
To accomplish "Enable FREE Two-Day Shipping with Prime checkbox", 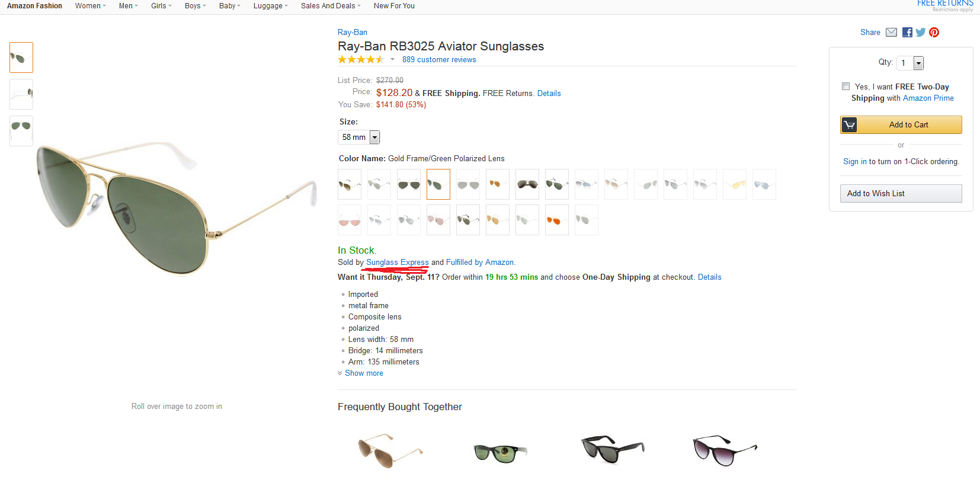I will [x=846, y=87].
